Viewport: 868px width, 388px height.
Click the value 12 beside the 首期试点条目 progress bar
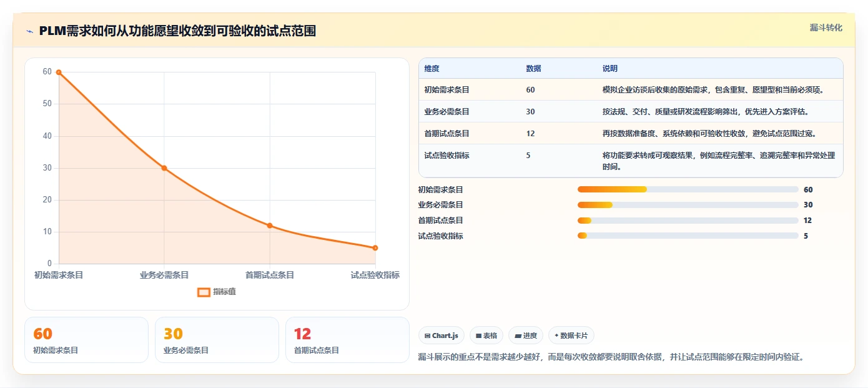pos(808,221)
